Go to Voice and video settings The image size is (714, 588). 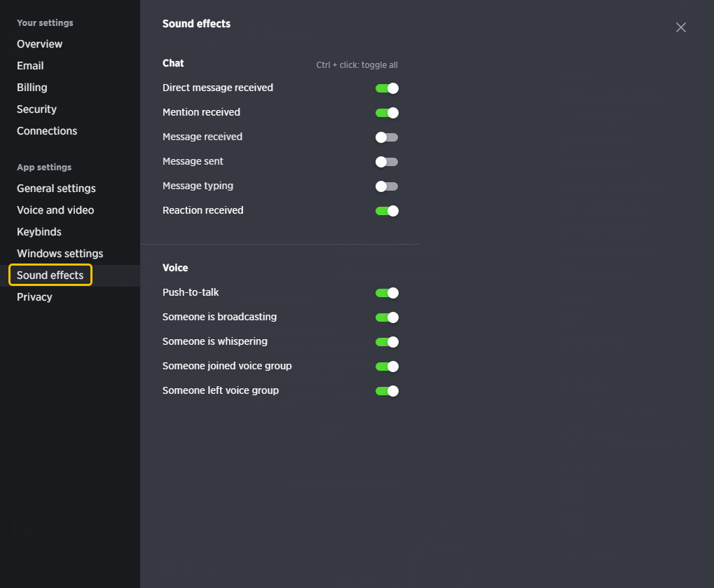pos(55,210)
